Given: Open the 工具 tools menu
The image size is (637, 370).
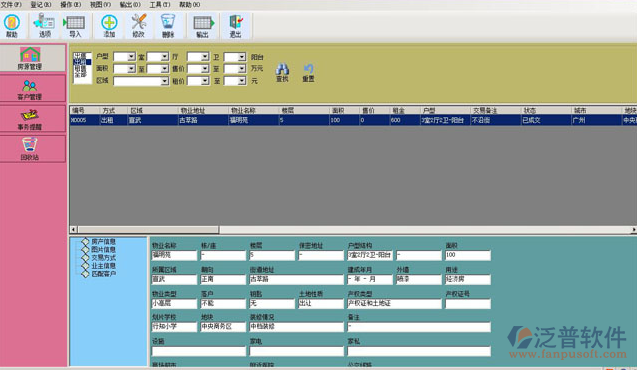Looking at the screenshot, I should [x=160, y=4].
